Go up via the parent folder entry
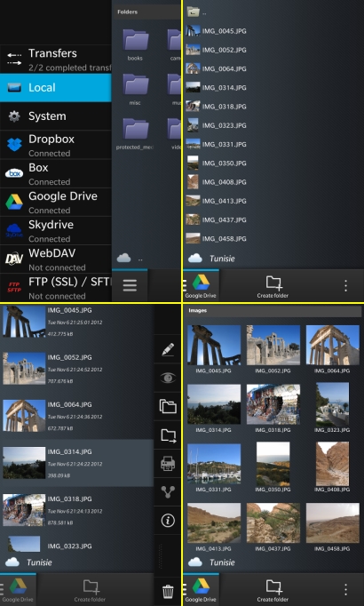The width and height of the screenshot is (364, 606). coord(197,12)
